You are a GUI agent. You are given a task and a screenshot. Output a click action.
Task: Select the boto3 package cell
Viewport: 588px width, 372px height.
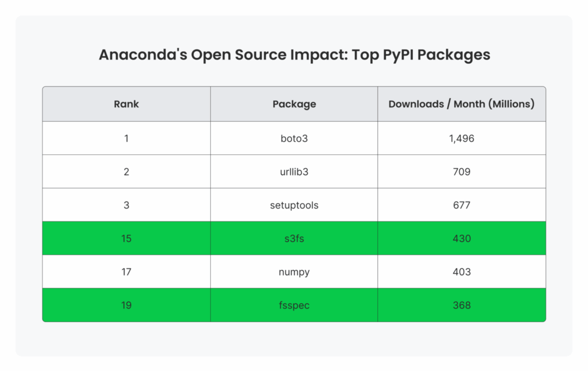coord(294,138)
